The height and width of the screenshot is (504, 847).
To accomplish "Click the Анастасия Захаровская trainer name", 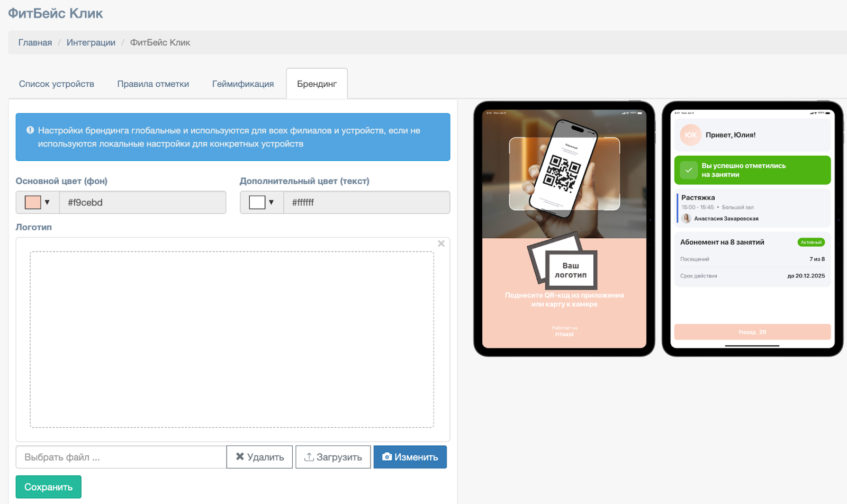I will pos(726,219).
